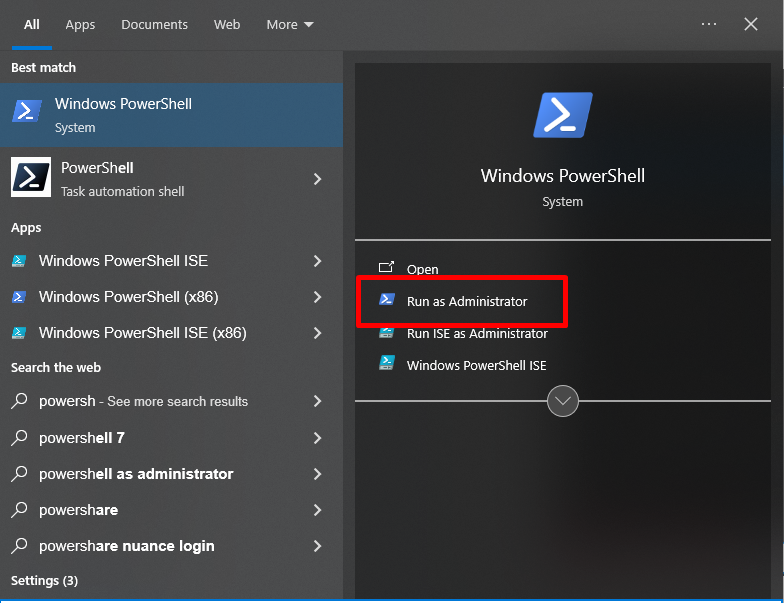This screenshot has height=603, width=784.
Task: Switch to the Web tab
Action: coord(227,24)
